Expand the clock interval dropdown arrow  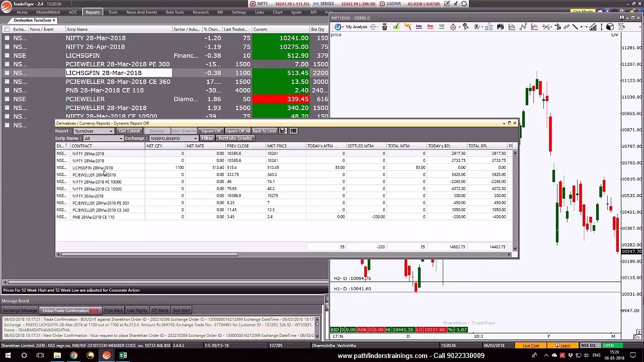[x=459, y=27]
